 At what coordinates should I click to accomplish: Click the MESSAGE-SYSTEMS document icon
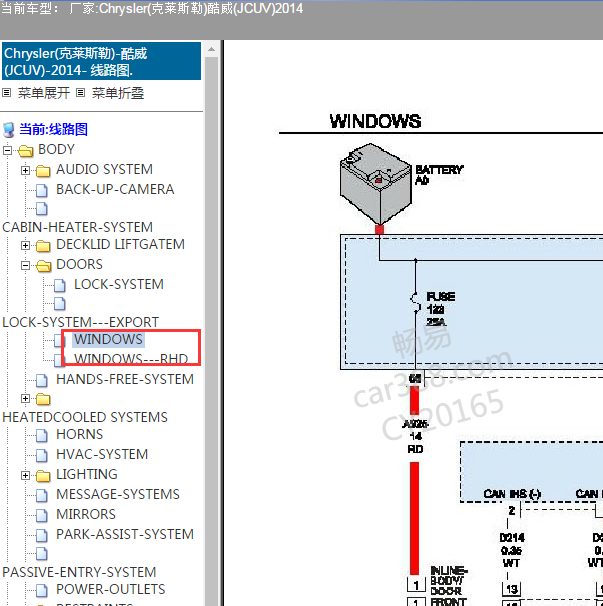pos(42,495)
